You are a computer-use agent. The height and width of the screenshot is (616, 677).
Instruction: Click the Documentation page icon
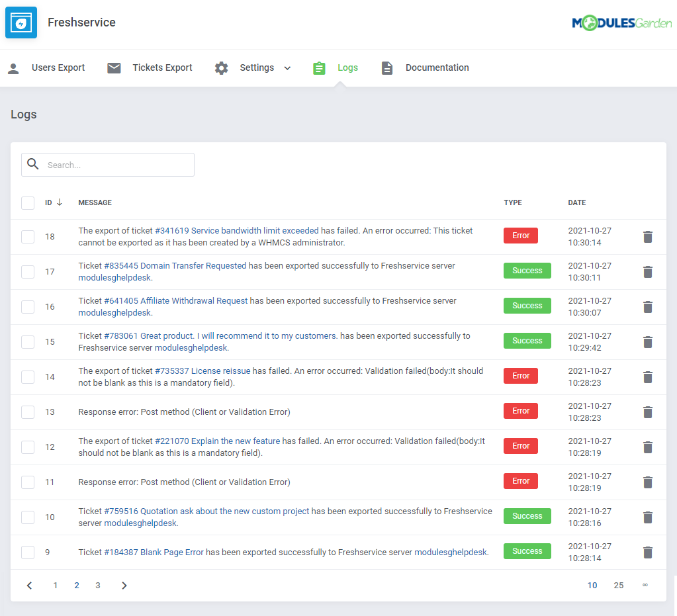[387, 67]
